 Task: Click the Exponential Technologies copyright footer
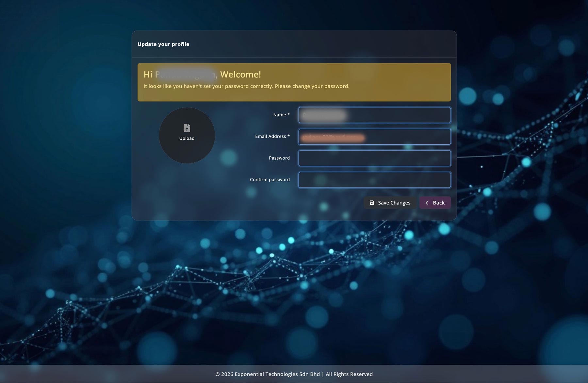pos(294,374)
